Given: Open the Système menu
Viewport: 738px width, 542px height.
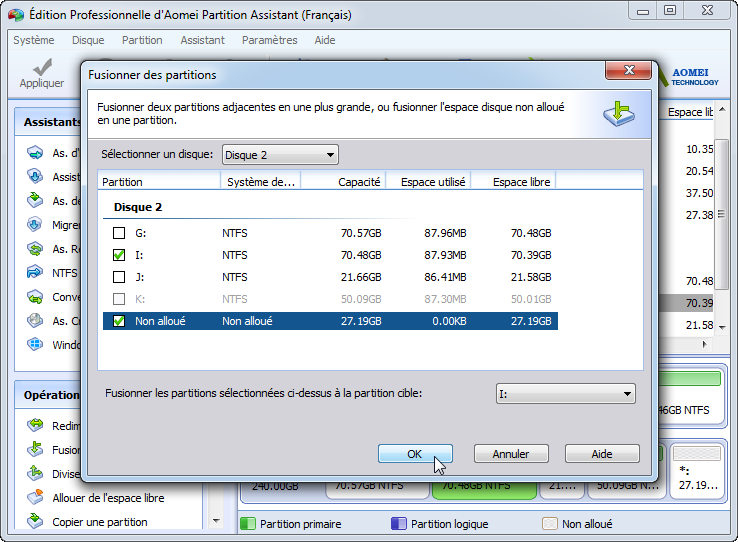Looking at the screenshot, I should (x=34, y=40).
